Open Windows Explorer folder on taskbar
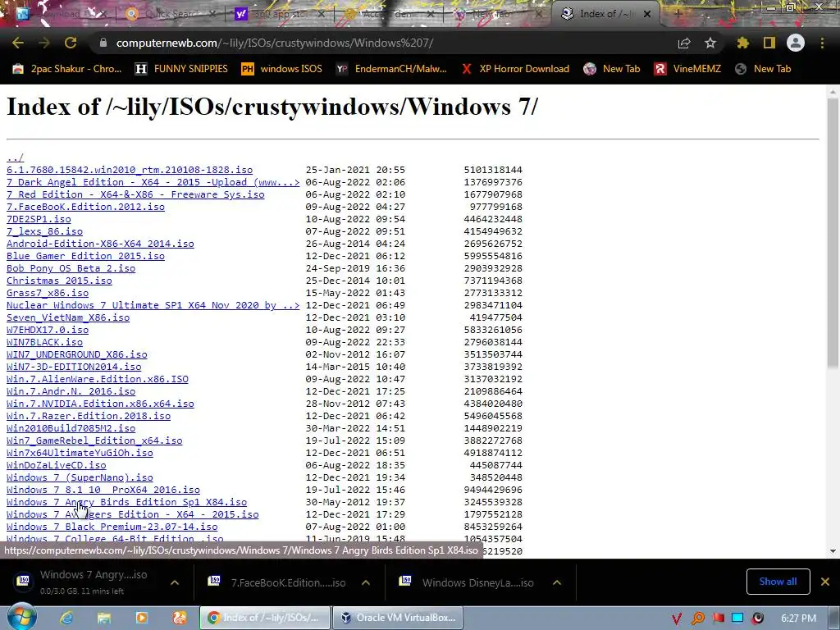Viewport: 840px width, 630px height. tap(104, 619)
